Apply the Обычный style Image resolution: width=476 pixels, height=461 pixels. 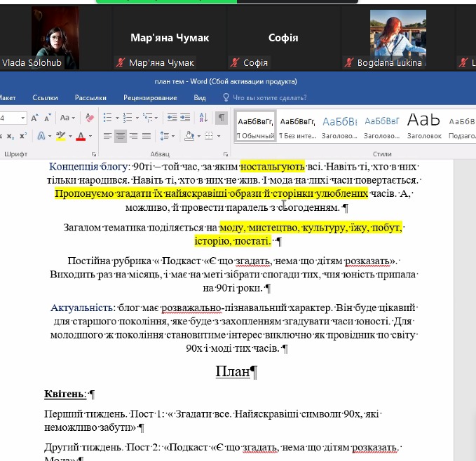click(x=255, y=126)
